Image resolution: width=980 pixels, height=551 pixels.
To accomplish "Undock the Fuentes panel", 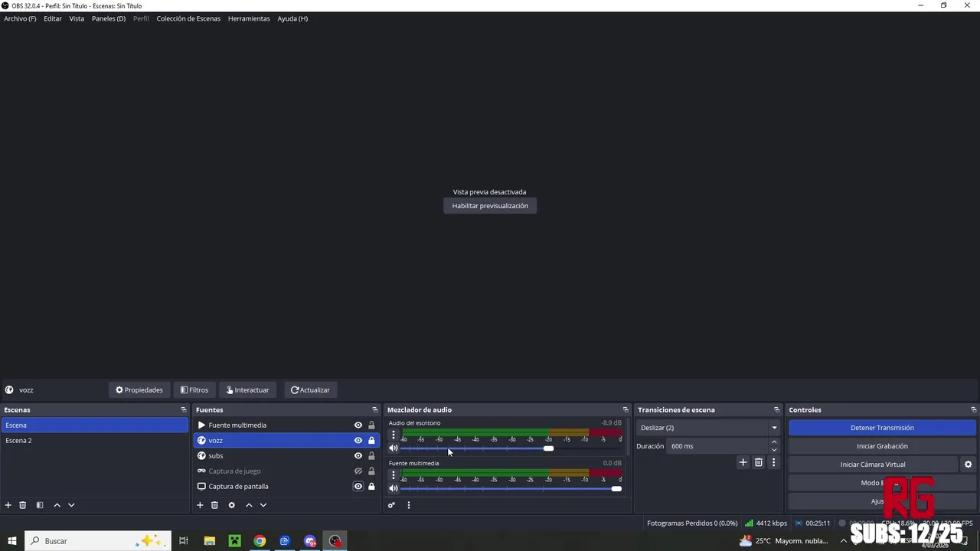I will pyautogui.click(x=375, y=410).
